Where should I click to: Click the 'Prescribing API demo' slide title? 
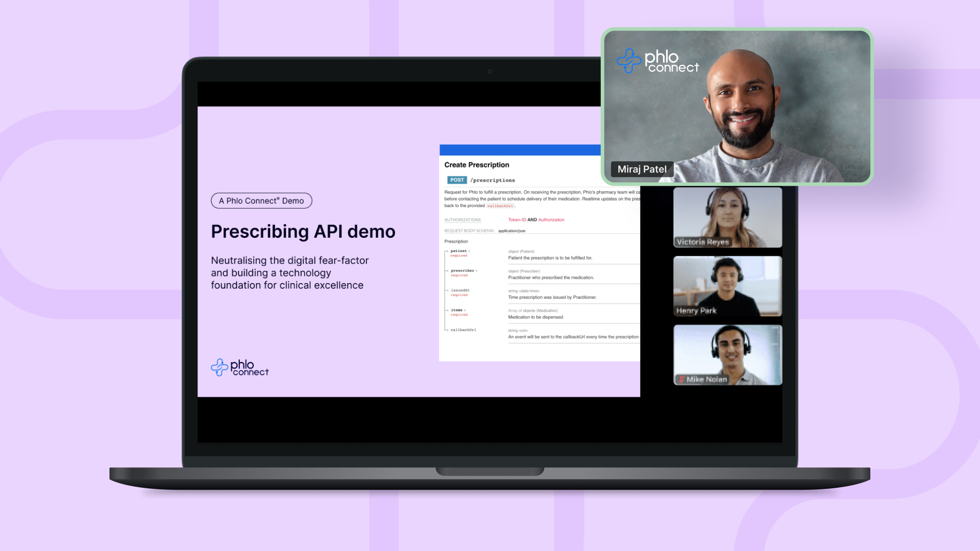click(x=303, y=232)
